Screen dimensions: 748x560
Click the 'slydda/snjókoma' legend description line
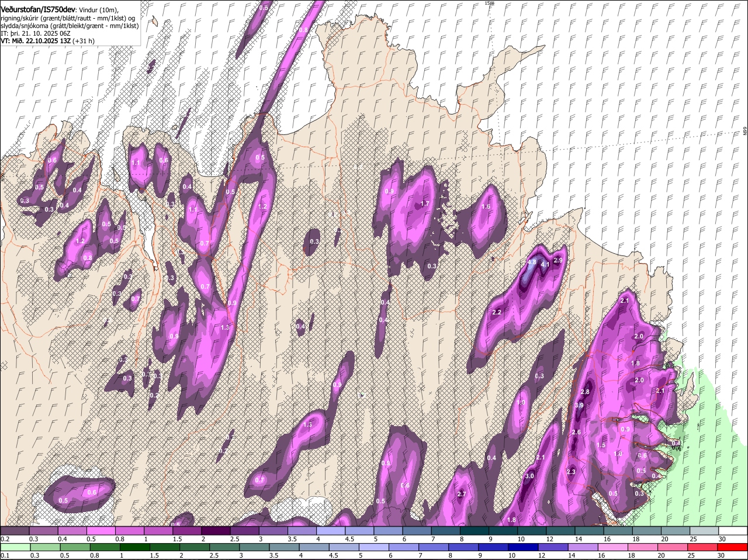tap(70, 26)
